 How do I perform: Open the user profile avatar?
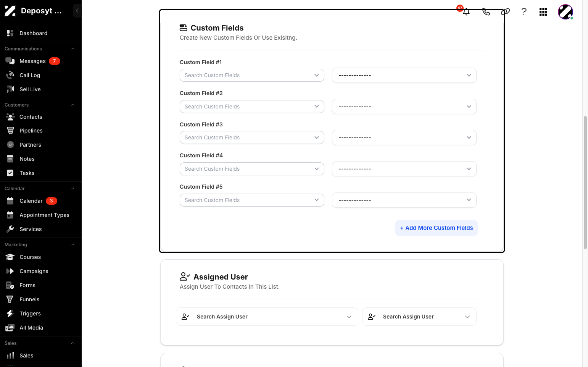click(565, 12)
